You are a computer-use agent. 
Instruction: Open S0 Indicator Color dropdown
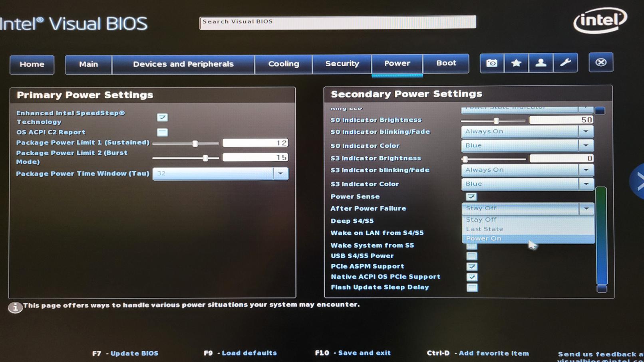click(x=527, y=145)
